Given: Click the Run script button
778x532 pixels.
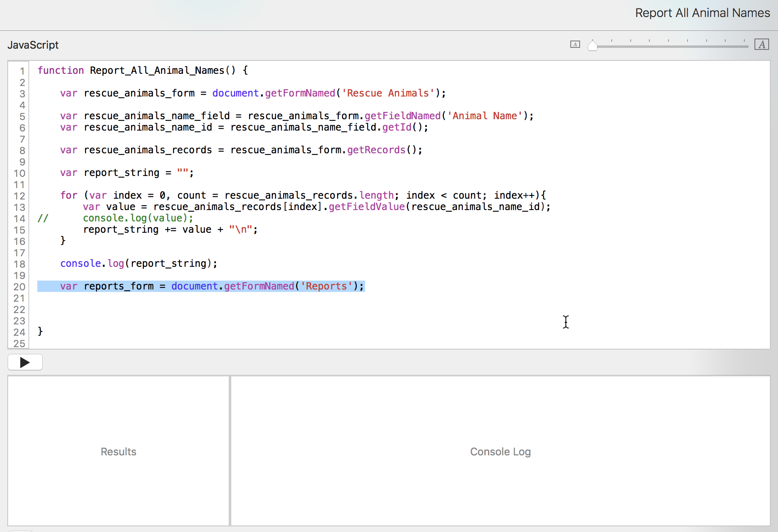Looking at the screenshot, I should tap(25, 362).
